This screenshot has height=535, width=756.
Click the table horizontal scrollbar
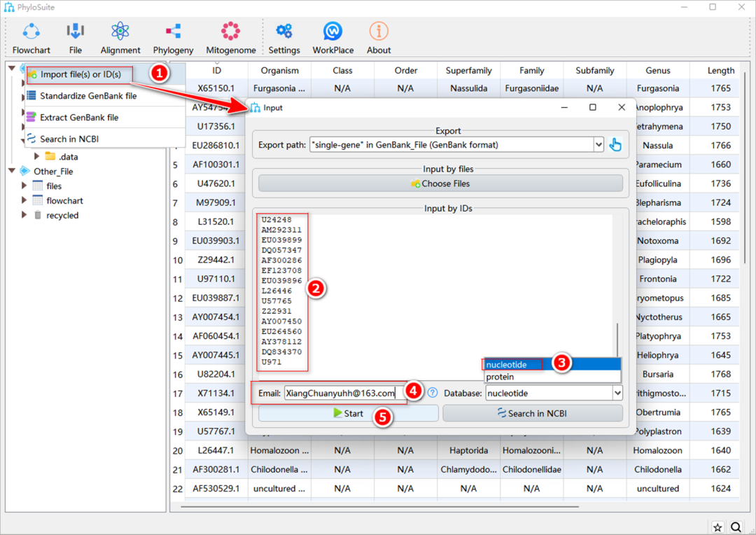click(379, 507)
